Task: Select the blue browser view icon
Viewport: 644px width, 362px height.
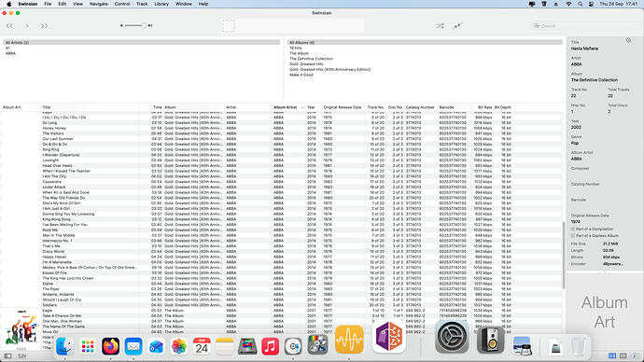Action: point(612,355)
